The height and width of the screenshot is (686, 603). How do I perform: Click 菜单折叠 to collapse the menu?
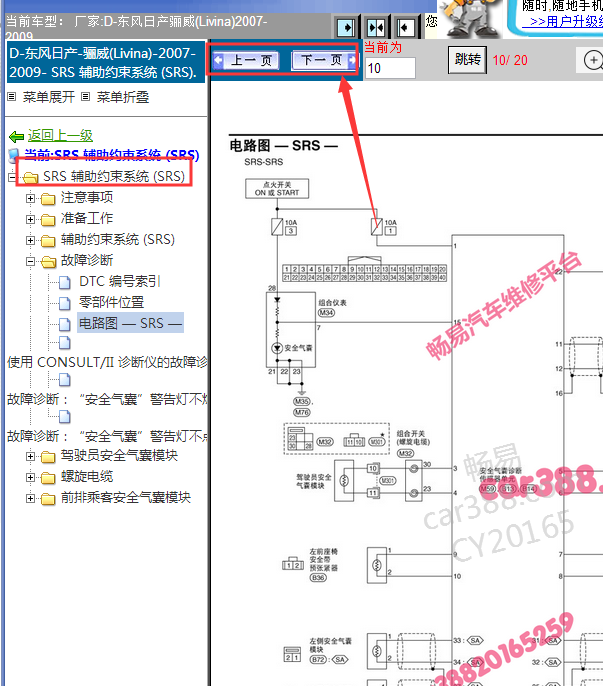coord(123,97)
